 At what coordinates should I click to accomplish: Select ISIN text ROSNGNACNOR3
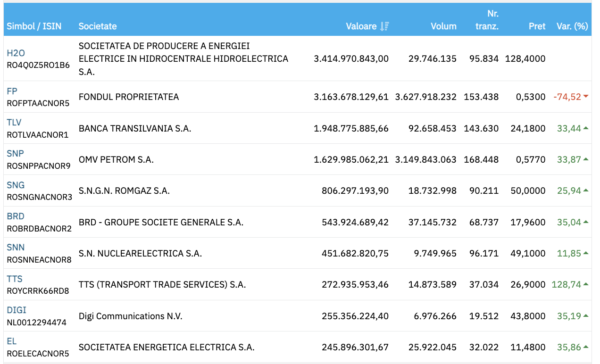click(40, 197)
